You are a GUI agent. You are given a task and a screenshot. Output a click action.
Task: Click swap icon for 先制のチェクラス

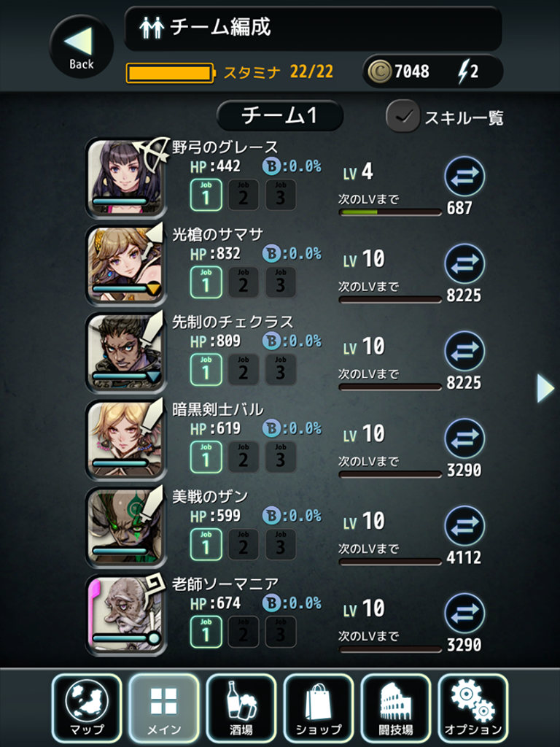pyautogui.click(x=464, y=351)
